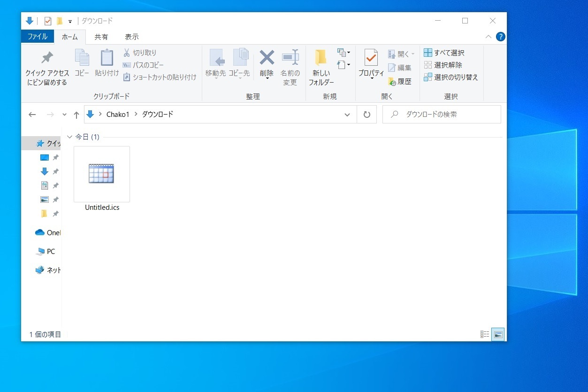
Task: Open the recent locations dropdown arrow
Action: click(x=64, y=115)
